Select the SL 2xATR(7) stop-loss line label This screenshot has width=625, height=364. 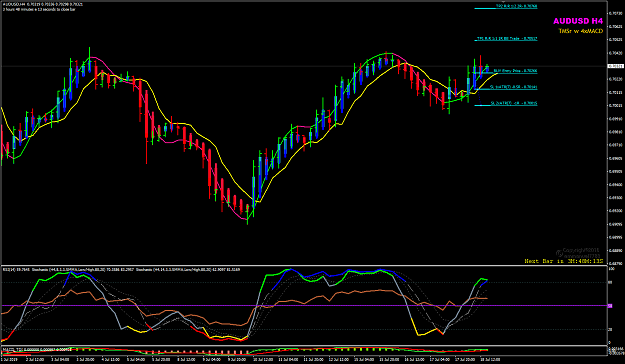coord(514,103)
